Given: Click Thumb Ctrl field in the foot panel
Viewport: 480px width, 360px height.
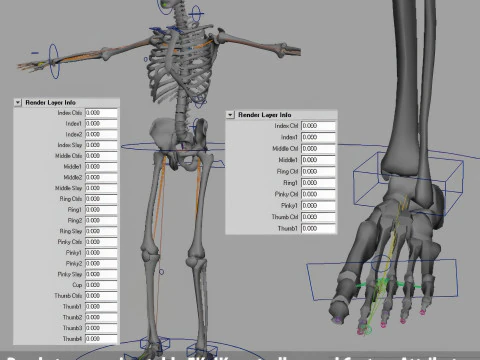Looking at the screenshot, I should point(318,217).
